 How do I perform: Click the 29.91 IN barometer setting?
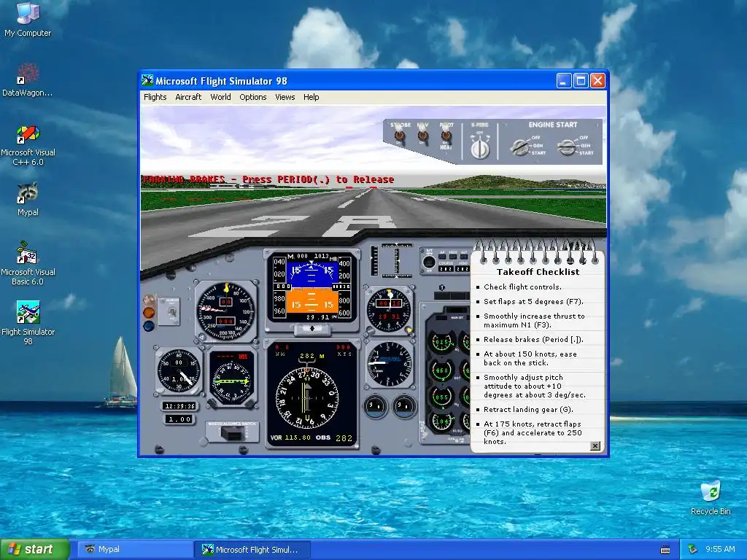pyautogui.click(x=320, y=317)
